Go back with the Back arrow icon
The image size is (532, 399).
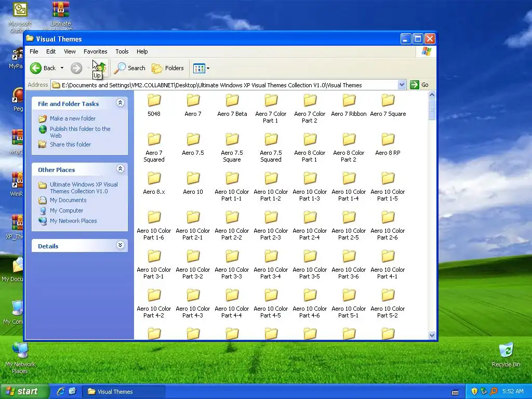[x=36, y=68]
